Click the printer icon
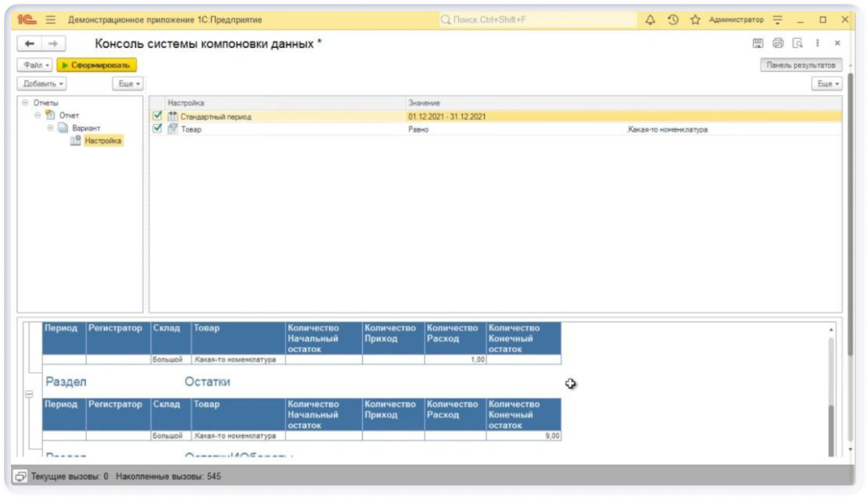The height and width of the screenshot is (498, 868). [x=778, y=43]
